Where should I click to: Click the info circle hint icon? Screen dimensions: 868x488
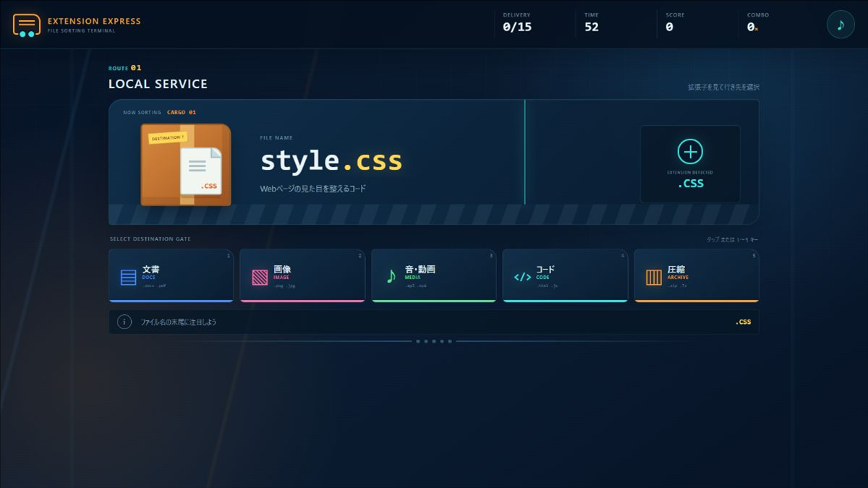pyautogui.click(x=124, y=322)
